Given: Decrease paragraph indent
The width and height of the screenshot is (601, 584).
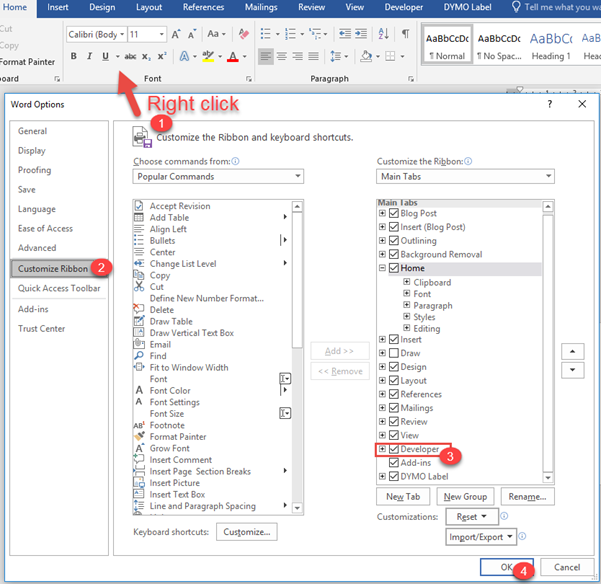Looking at the screenshot, I should coord(345,34).
